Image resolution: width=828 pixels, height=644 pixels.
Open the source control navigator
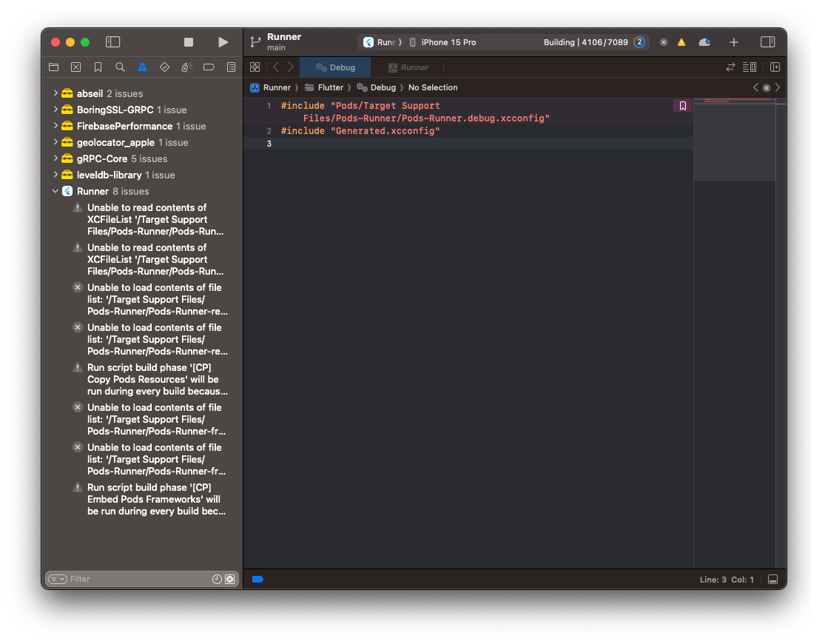click(x=76, y=67)
